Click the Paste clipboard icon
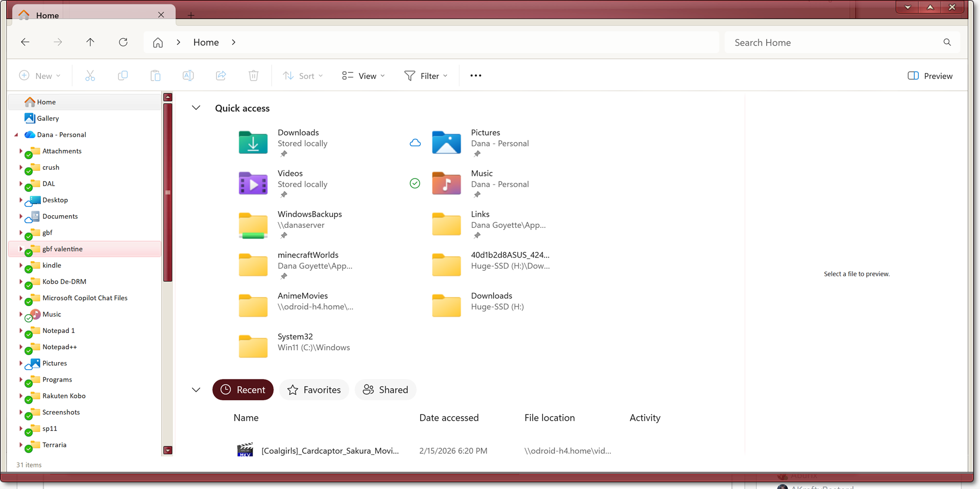Screen dimensions: 980x489 tap(155, 76)
